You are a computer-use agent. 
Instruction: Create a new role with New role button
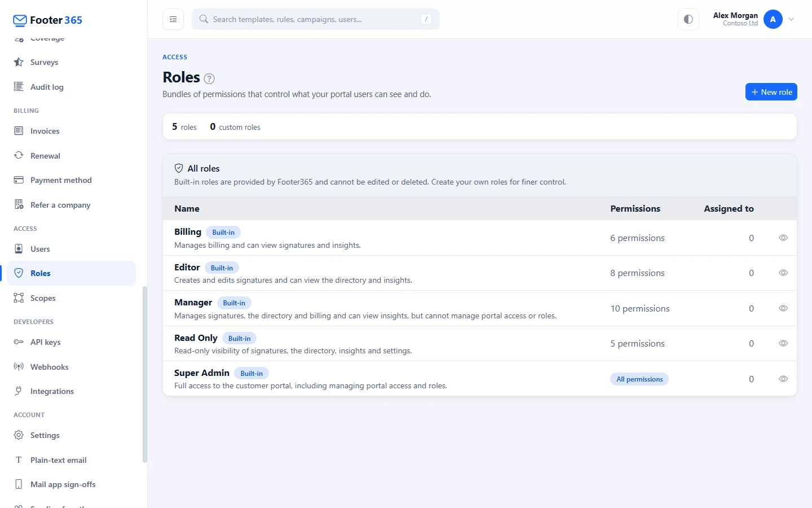771,92
